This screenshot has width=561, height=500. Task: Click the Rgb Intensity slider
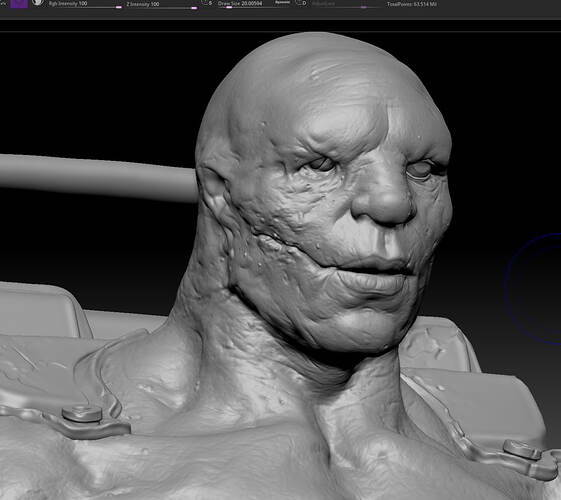pyautogui.click(x=85, y=4)
